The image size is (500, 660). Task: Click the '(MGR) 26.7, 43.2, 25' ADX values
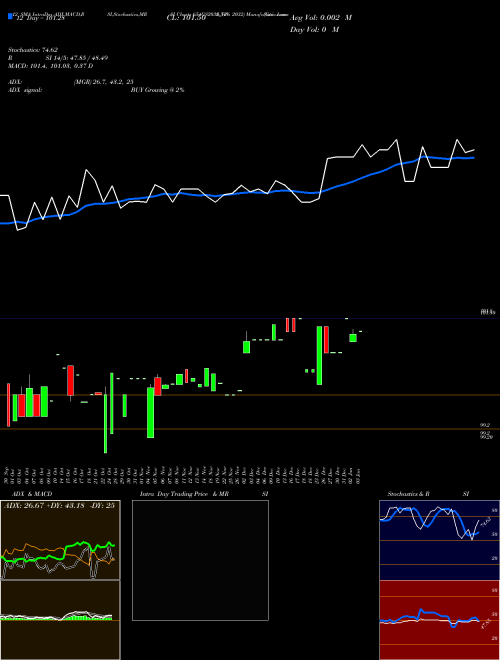104,82
